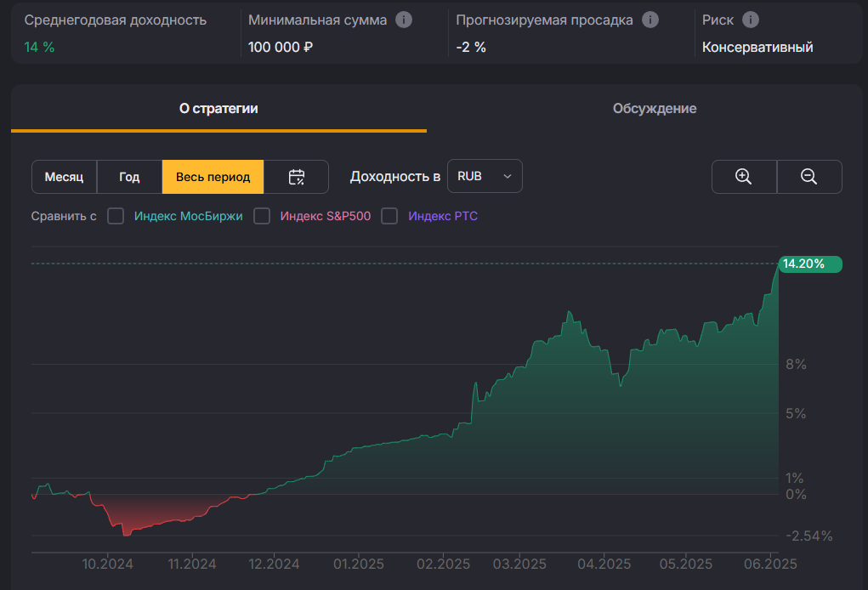Zoom out of the chart
Screen dimensions: 868x590
(x=808, y=177)
